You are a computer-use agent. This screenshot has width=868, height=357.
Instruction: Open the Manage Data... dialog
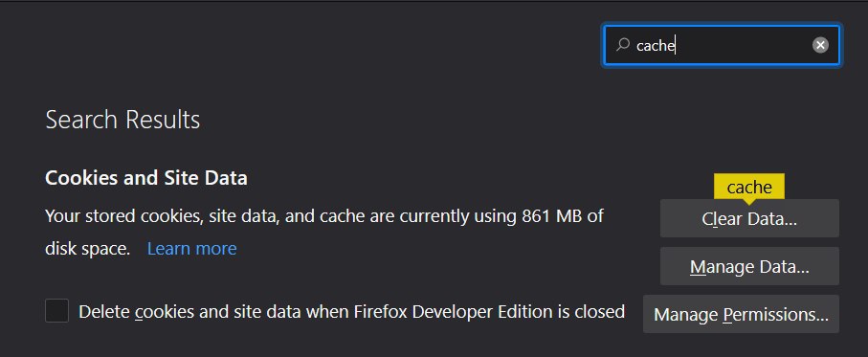(749, 266)
